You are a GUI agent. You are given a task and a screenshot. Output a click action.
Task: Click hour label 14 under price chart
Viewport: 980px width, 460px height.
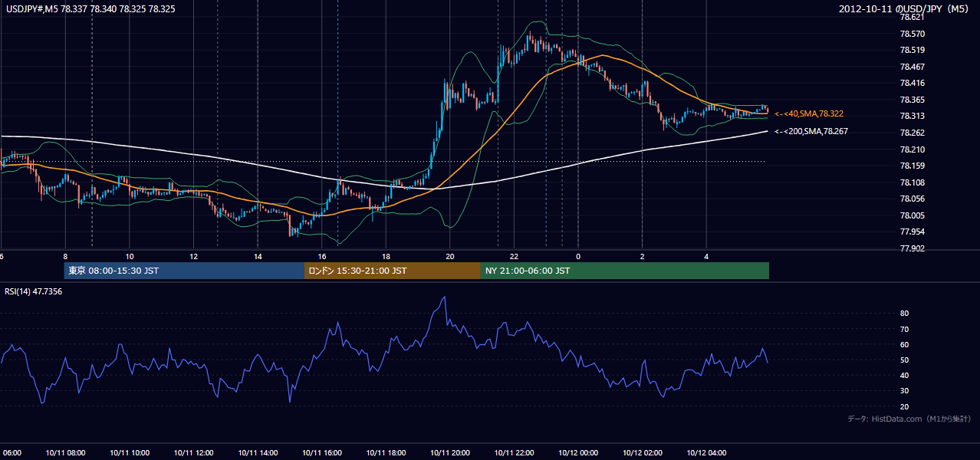click(x=258, y=257)
